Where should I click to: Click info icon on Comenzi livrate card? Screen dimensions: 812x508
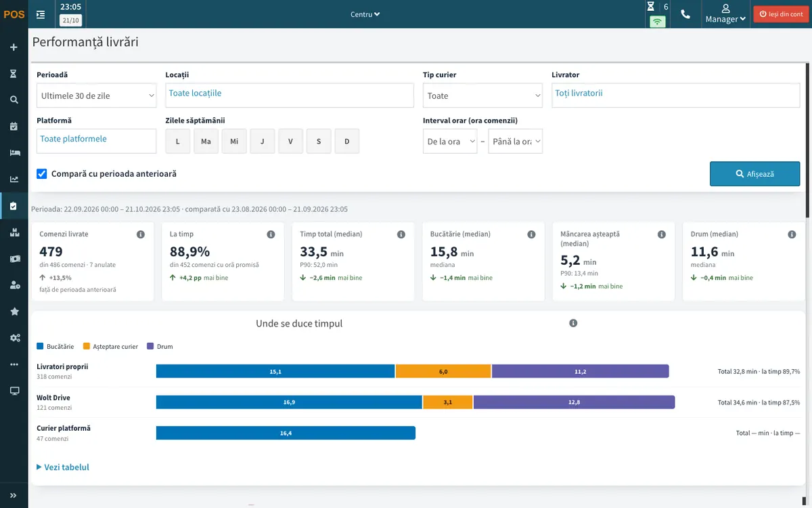click(x=141, y=234)
